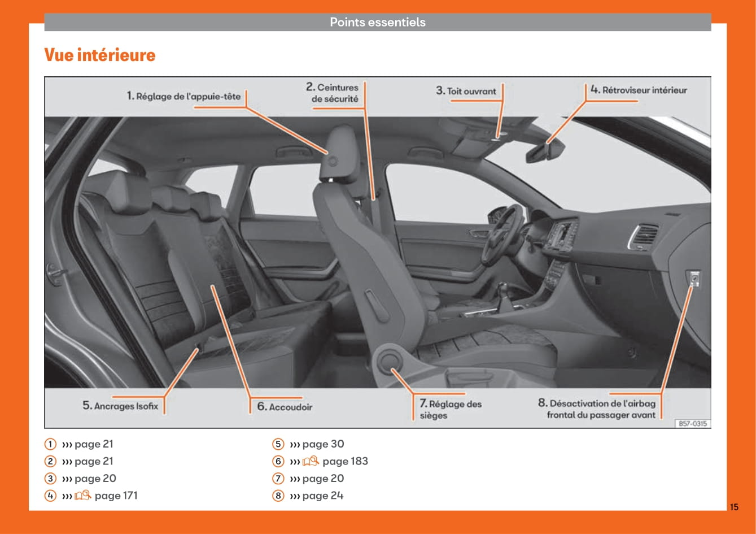
Task: Select the "Réglage de l'appuie-tête" label
Action: (x=183, y=96)
